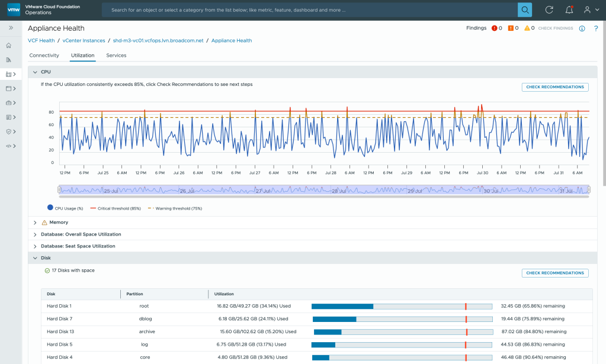Open the help question mark icon

(x=595, y=28)
